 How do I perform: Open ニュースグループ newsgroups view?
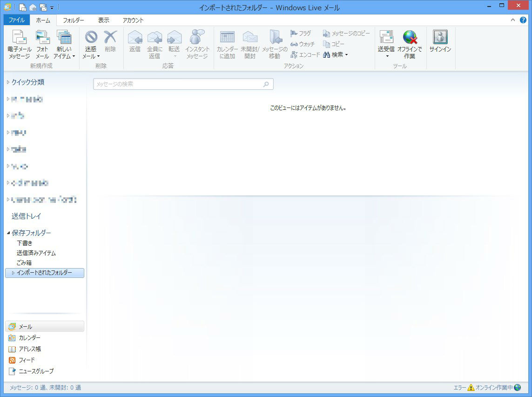tap(36, 371)
